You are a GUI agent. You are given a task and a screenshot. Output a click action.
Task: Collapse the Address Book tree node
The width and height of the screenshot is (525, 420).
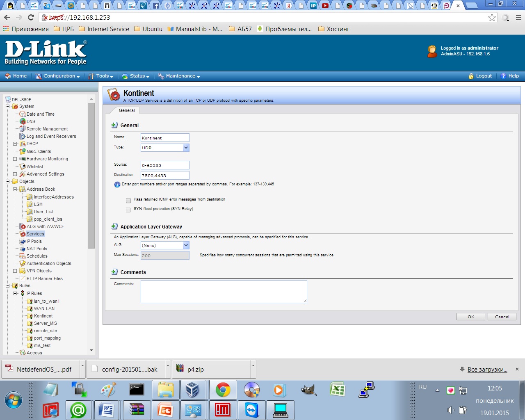coord(15,189)
